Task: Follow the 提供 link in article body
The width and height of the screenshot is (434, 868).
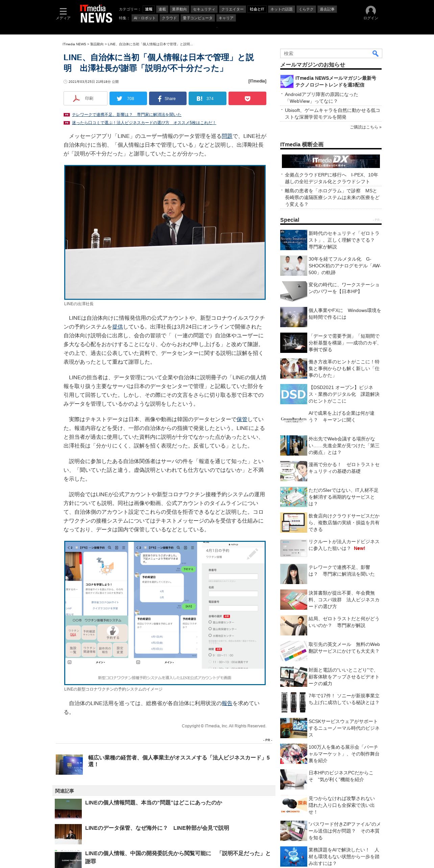Action: click(118, 327)
